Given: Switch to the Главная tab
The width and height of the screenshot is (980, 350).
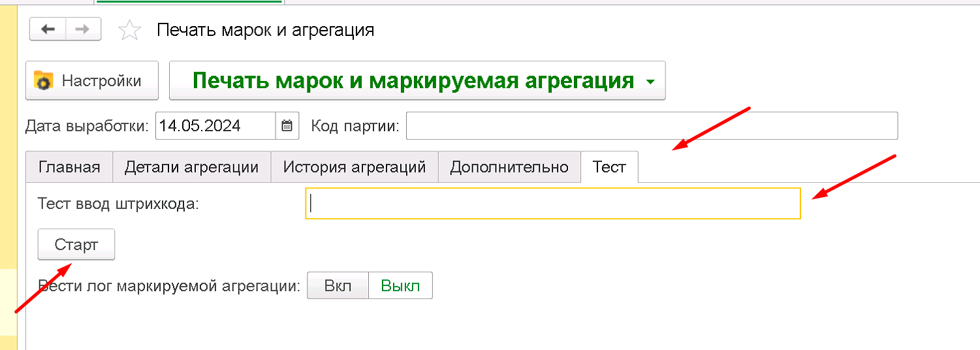Looking at the screenshot, I should tap(69, 167).
